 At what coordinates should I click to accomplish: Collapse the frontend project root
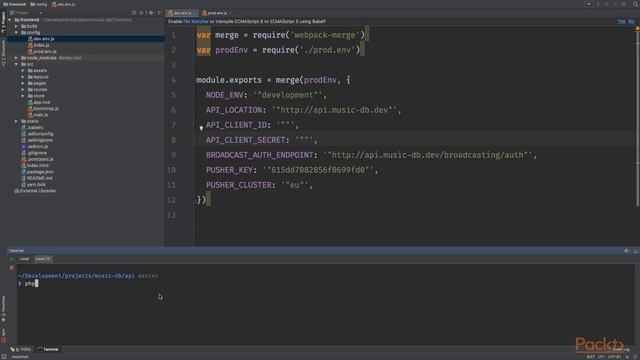pyautogui.click(x=10, y=20)
